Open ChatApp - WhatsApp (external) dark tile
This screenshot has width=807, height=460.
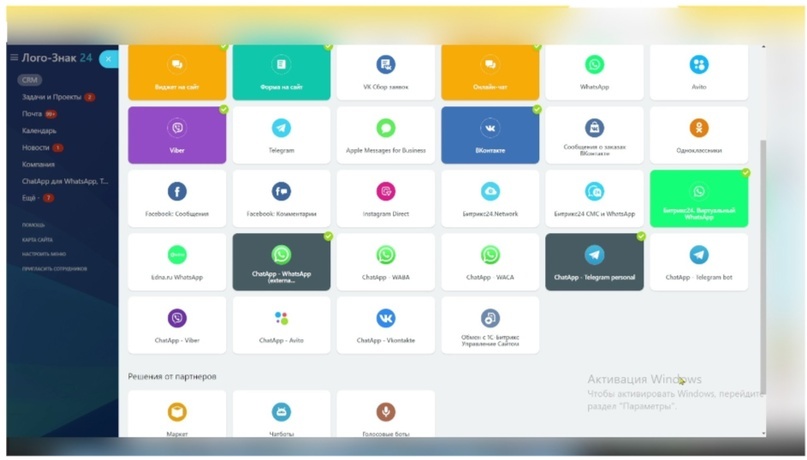point(282,261)
